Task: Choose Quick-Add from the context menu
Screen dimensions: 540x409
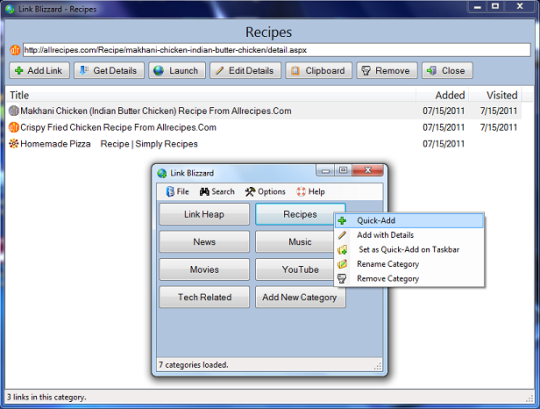Action: (x=409, y=221)
